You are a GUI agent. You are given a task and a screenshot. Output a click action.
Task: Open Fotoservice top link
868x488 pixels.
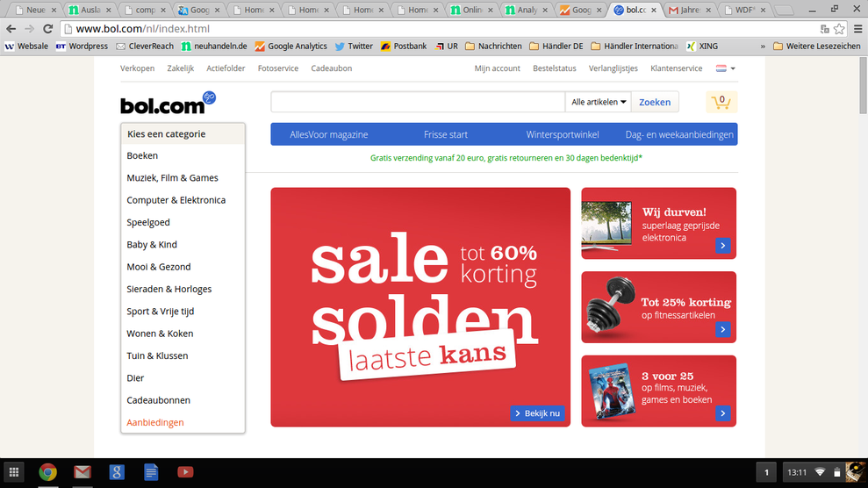pyautogui.click(x=278, y=68)
